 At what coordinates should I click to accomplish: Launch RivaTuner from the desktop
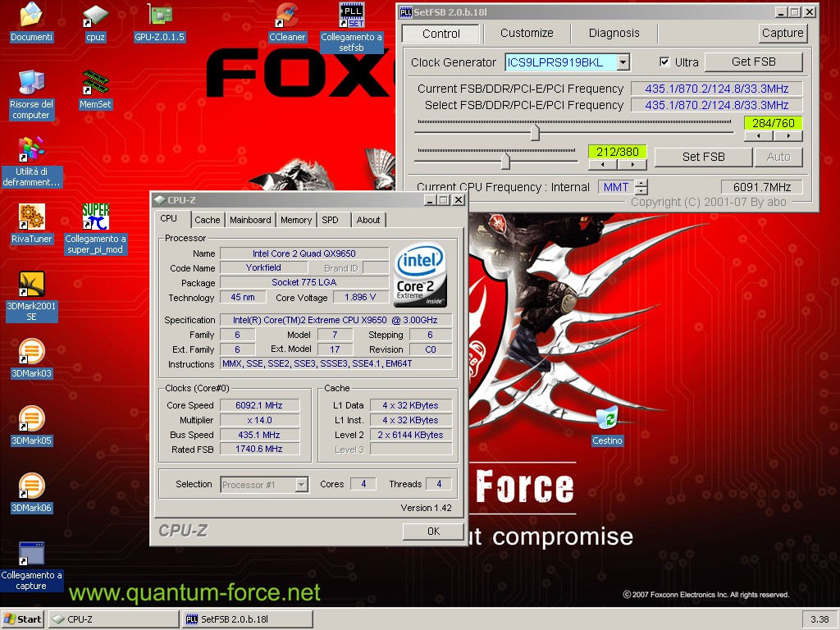(x=31, y=217)
